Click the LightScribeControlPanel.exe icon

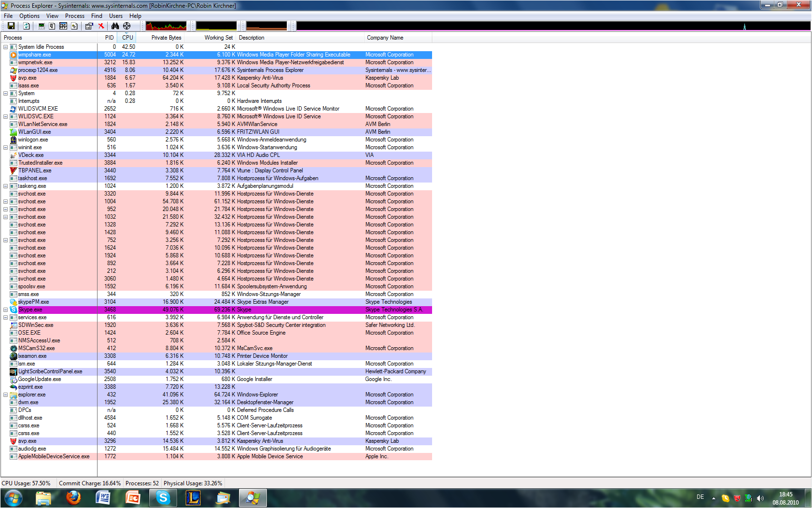point(14,372)
